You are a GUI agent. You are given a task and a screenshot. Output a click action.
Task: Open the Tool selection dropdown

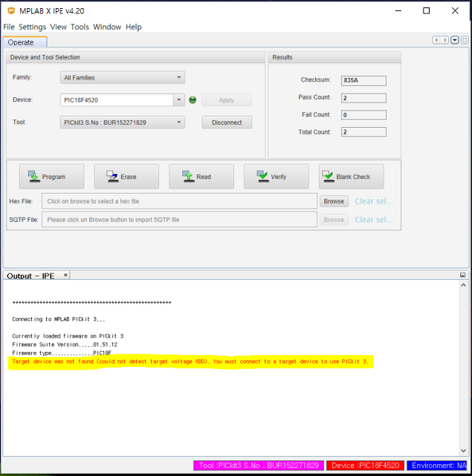tap(123, 123)
